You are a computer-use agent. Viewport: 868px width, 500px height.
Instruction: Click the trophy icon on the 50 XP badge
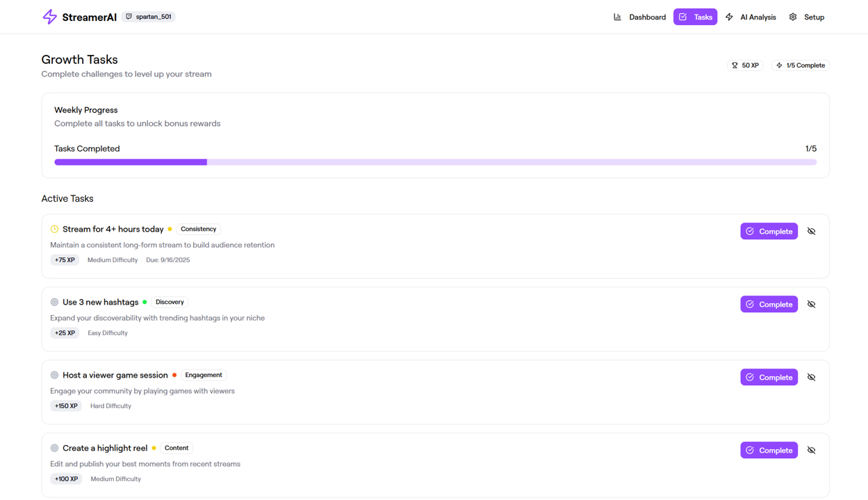coord(735,65)
